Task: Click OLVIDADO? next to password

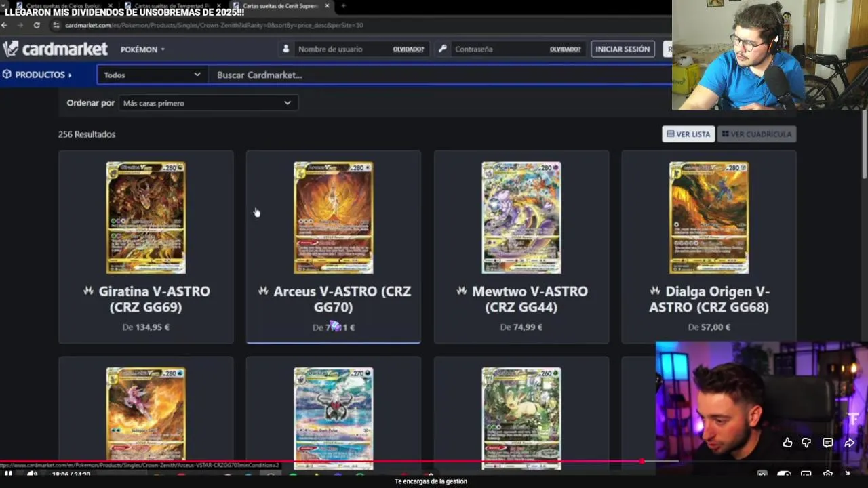Action: tap(565, 49)
